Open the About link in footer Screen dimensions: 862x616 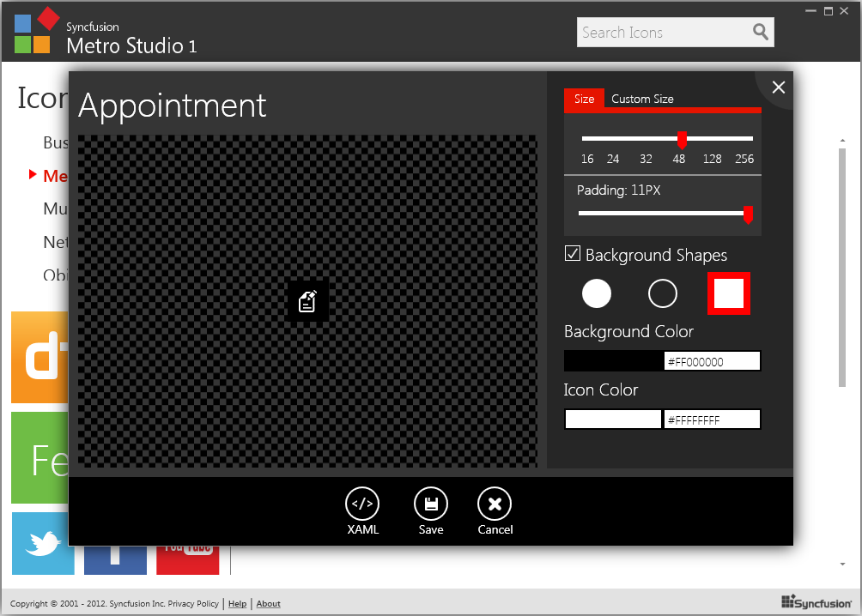[x=268, y=604]
